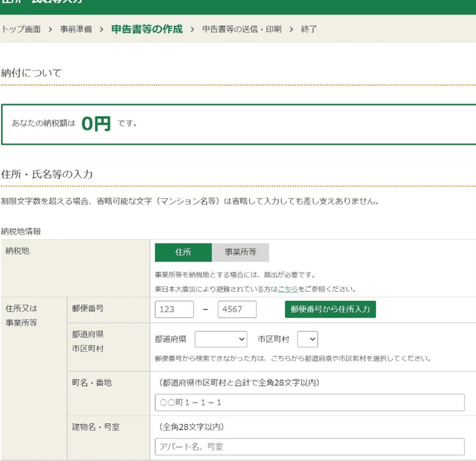The height and width of the screenshot is (461, 476).
Task: Go to トップ画面 breadcrumb step
Action: coord(21,29)
